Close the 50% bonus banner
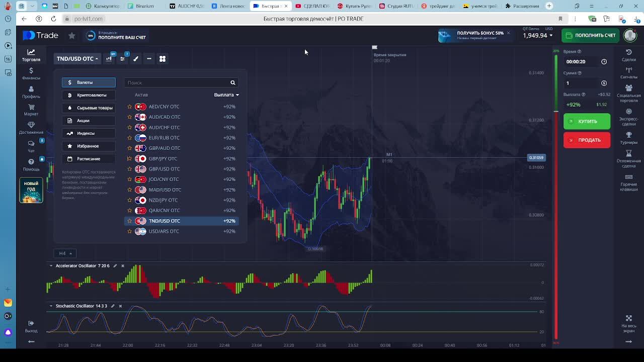Image resolution: width=644 pixels, height=362 pixels. tap(508, 33)
